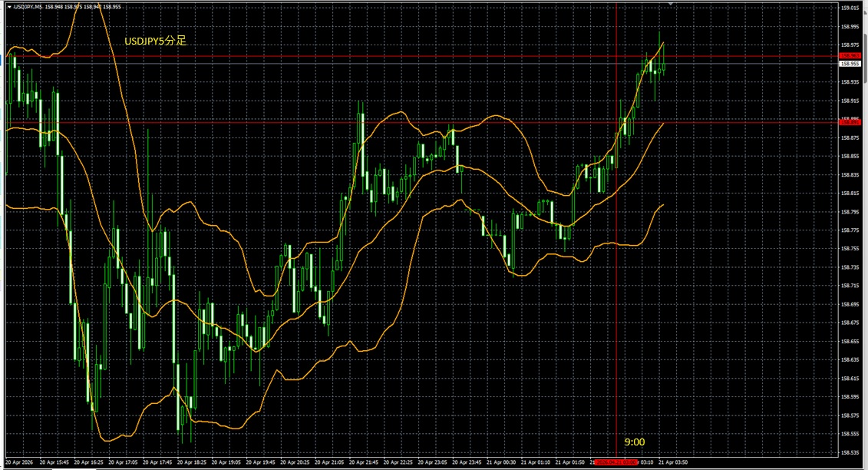Click the current price tag 158.955
The width and height of the screenshot is (868, 470).
[850, 65]
